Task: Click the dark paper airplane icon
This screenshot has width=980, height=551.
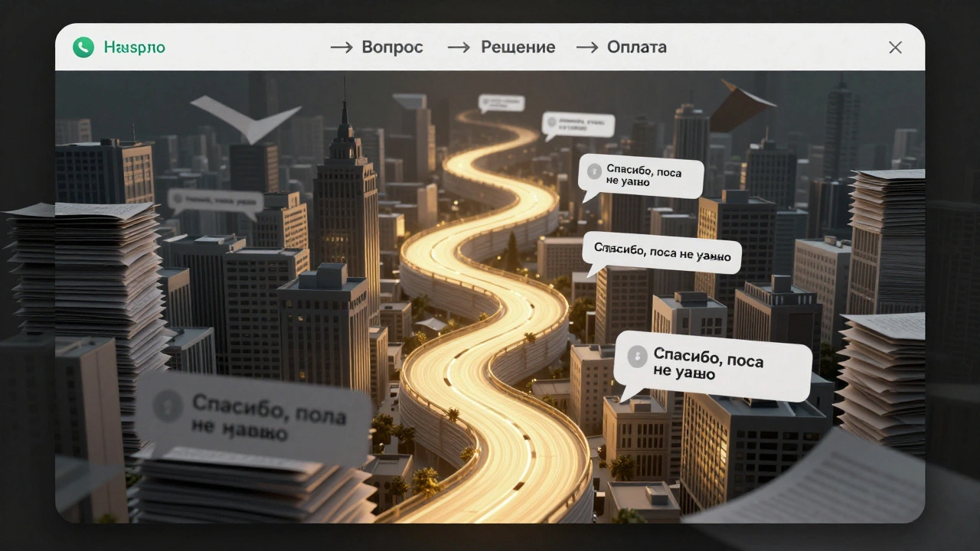Action: click(x=739, y=106)
